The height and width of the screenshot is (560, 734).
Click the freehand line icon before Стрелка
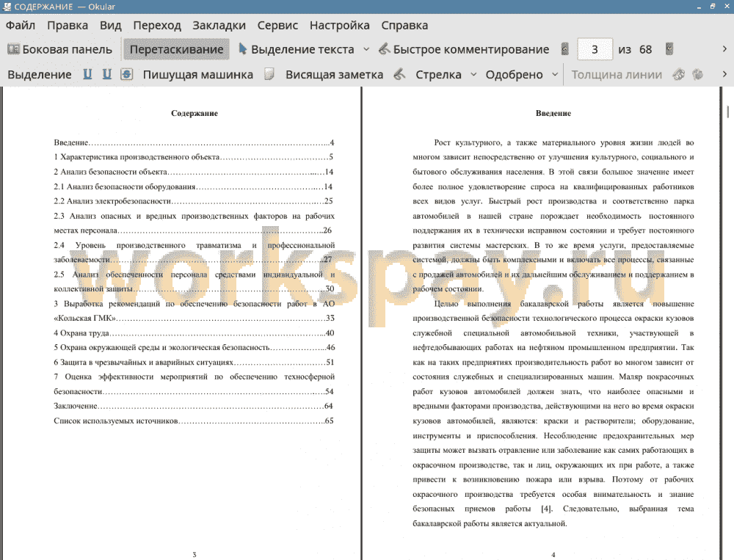[x=399, y=74]
